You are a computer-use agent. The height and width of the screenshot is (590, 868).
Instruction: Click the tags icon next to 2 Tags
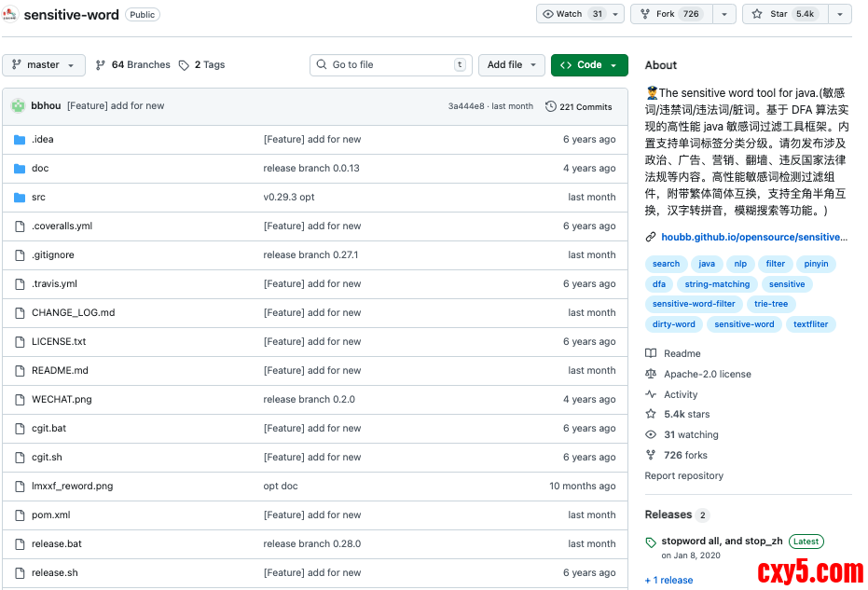coord(185,65)
